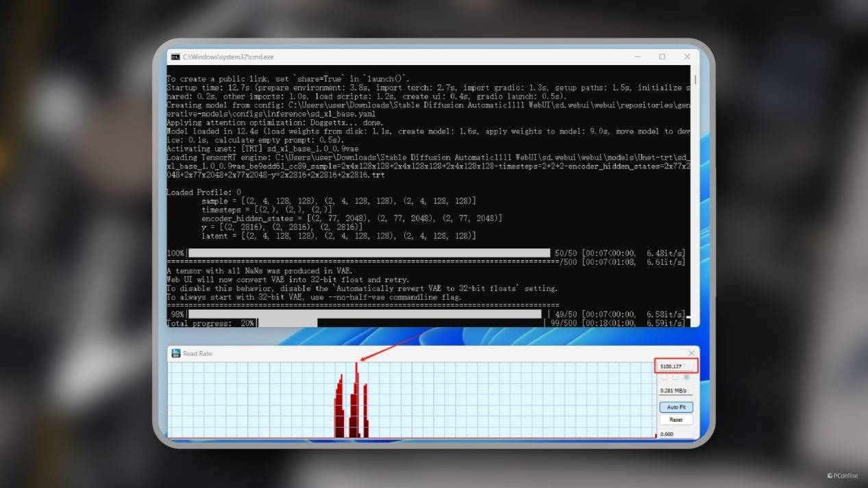Close the cmd.exe window
868x488 pixels.
coord(687,57)
